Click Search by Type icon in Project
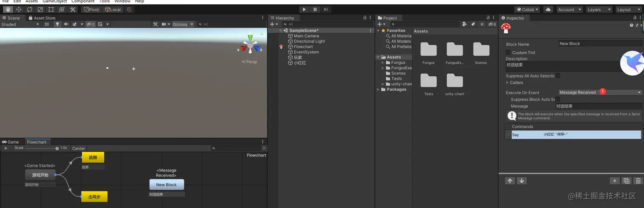Image resolution: width=644 pixels, height=208 pixels. [x=464, y=24]
